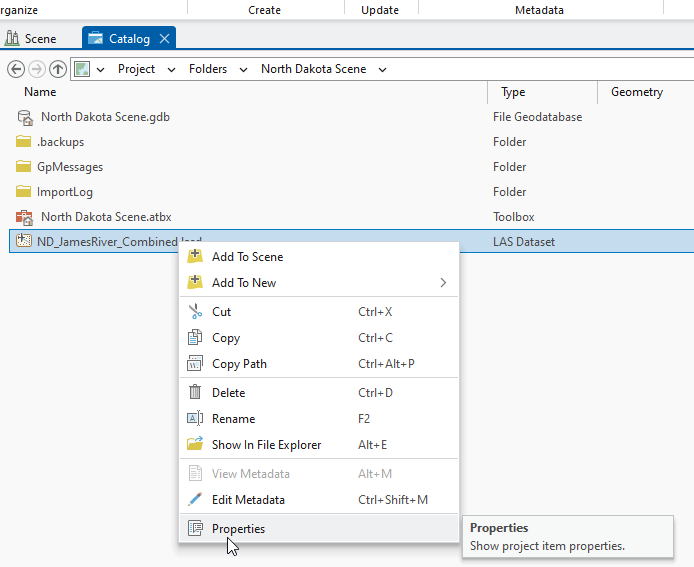
Task: Choose Add To New from the context menu
Action: pos(319,282)
